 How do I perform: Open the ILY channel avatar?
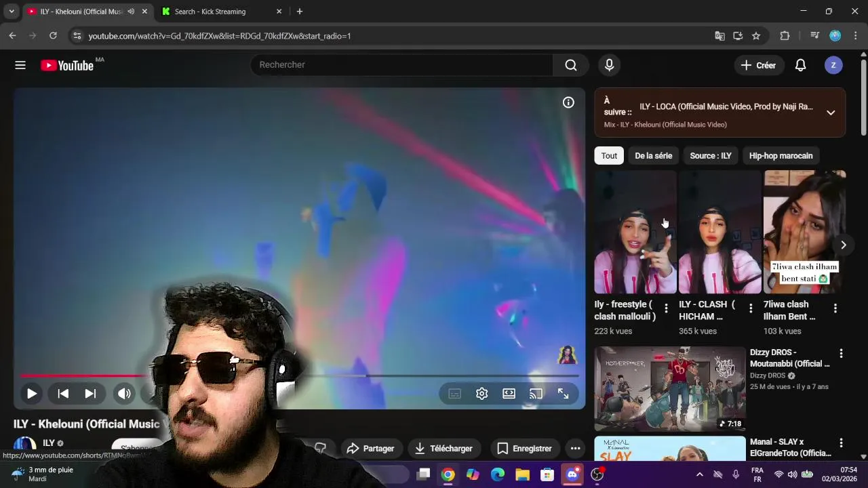click(25, 446)
